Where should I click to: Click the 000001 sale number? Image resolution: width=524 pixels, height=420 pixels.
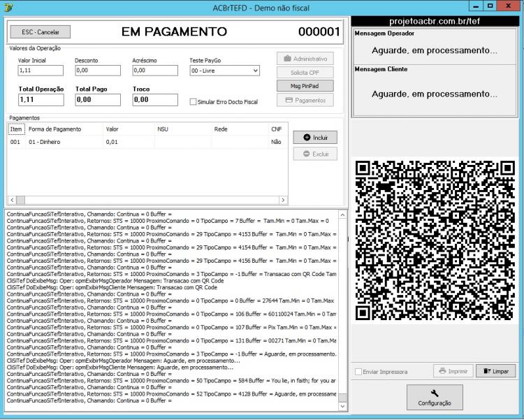[319, 31]
